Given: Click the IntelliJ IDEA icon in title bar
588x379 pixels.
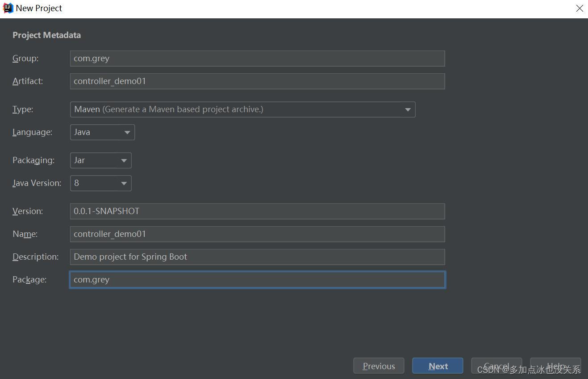Looking at the screenshot, I should tap(8, 8).
